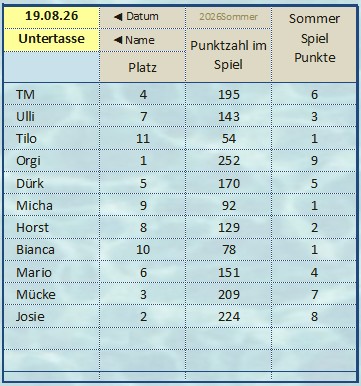Select Horst's Platz value 8
The height and width of the screenshot is (386, 361).
pos(143,227)
